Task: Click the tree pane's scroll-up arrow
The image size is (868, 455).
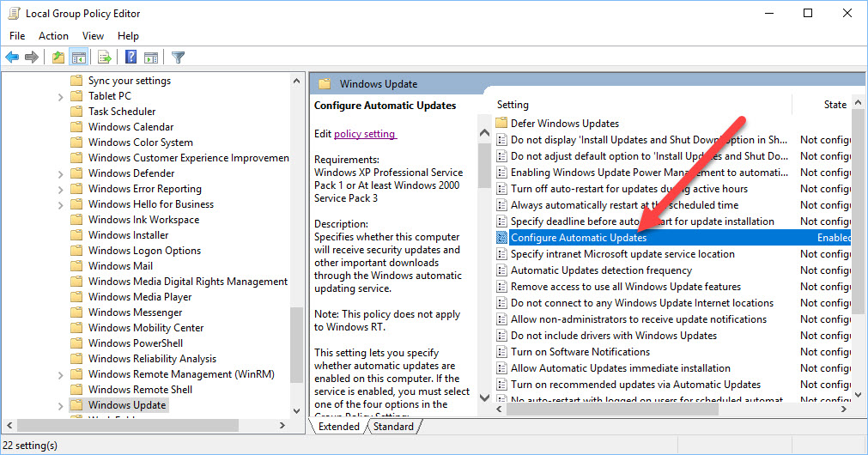Action: pos(297,79)
